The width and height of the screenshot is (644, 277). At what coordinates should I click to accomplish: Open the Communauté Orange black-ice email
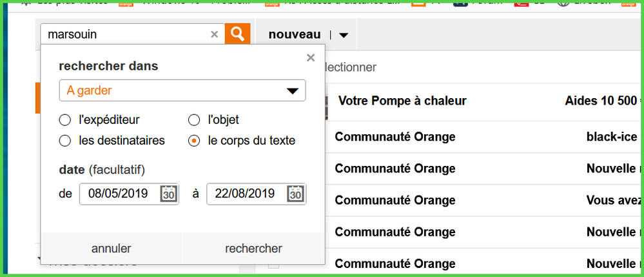click(395, 137)
